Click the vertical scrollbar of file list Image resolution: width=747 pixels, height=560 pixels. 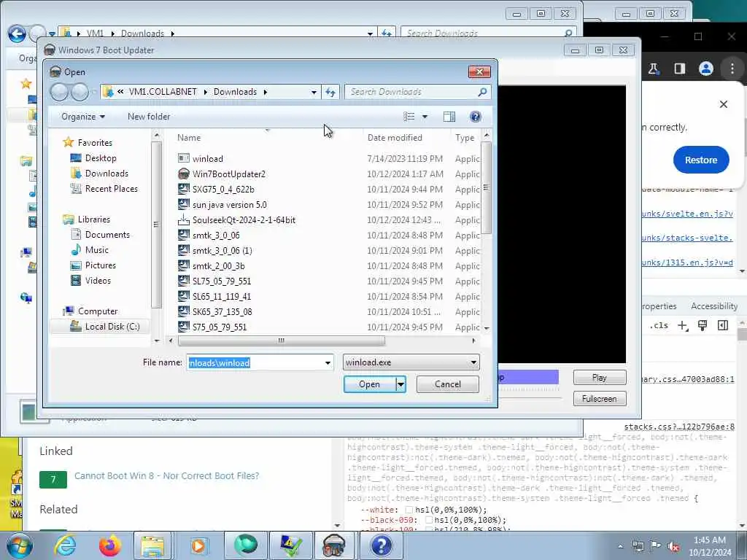point(486,187)
